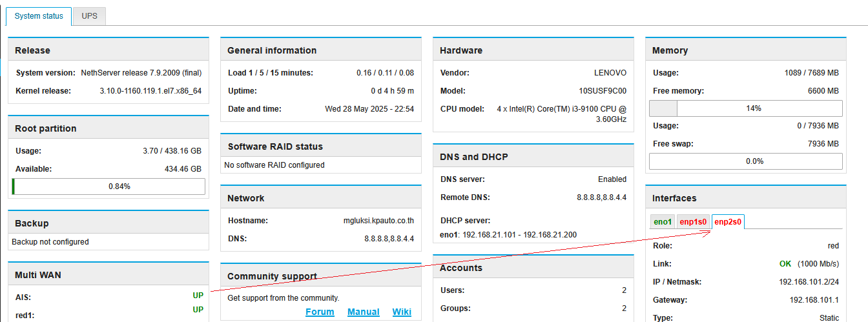The image size is (868, 322).
Task: Click the red1 UP status indicator
Action: click(x=198, y=310)
